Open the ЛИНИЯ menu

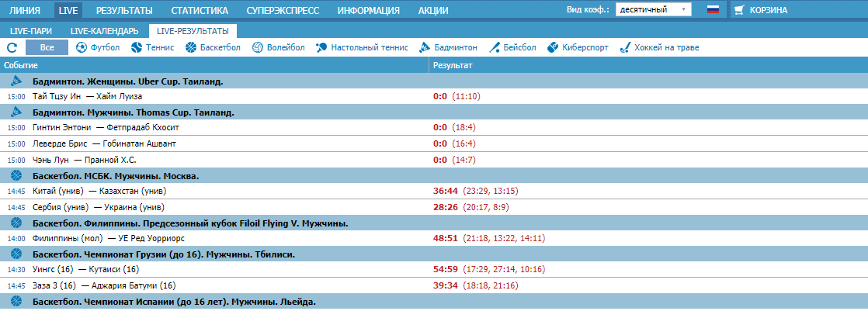24,10
